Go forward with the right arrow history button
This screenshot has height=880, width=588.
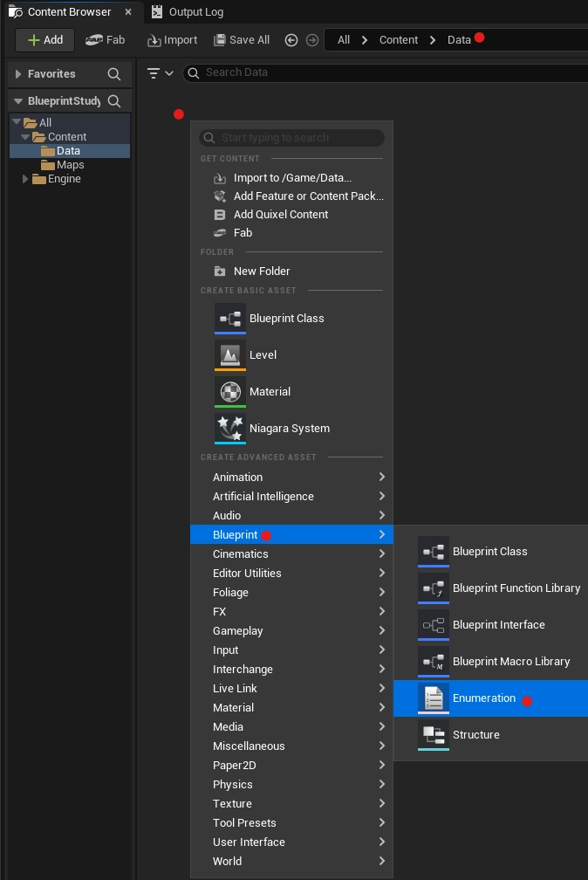[x=312, y=40]
